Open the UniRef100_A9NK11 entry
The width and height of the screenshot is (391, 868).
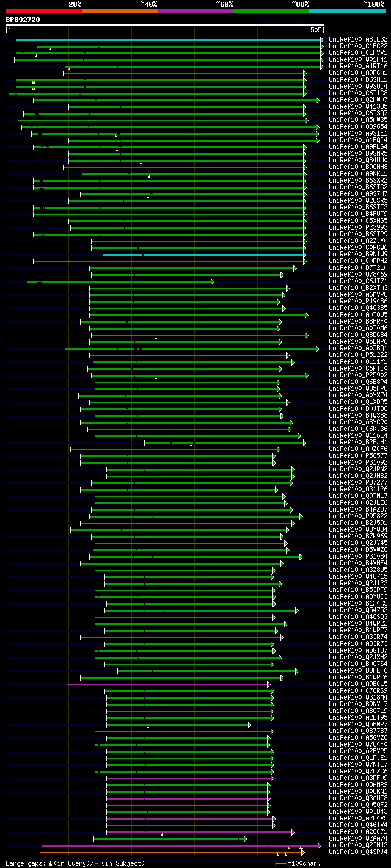tap(358, 174)
